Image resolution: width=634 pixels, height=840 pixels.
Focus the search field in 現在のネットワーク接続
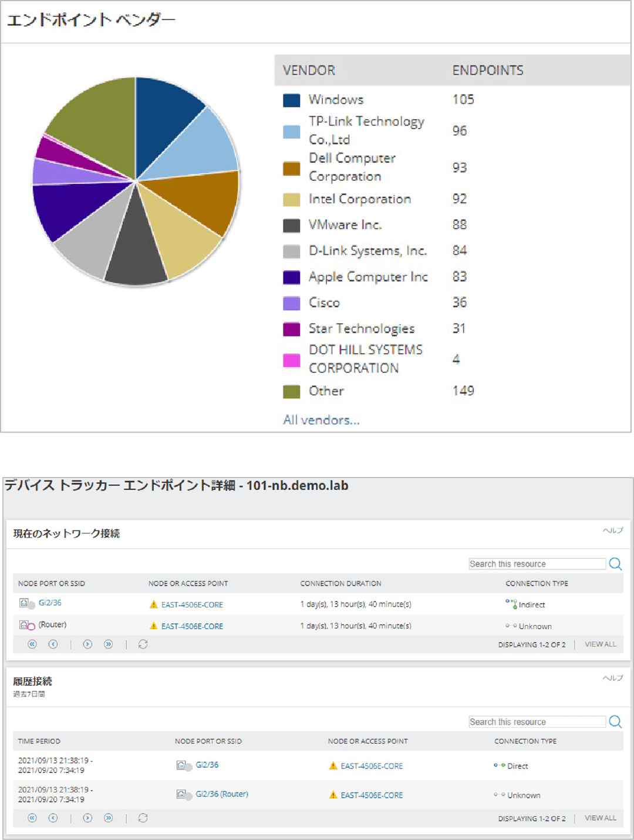[x=537, y=564]
